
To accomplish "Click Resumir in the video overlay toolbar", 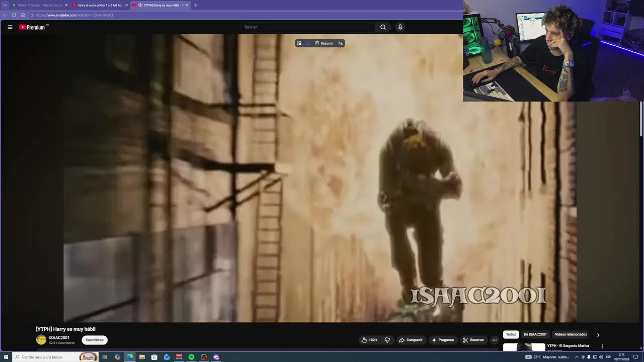I will coord(324,43).
